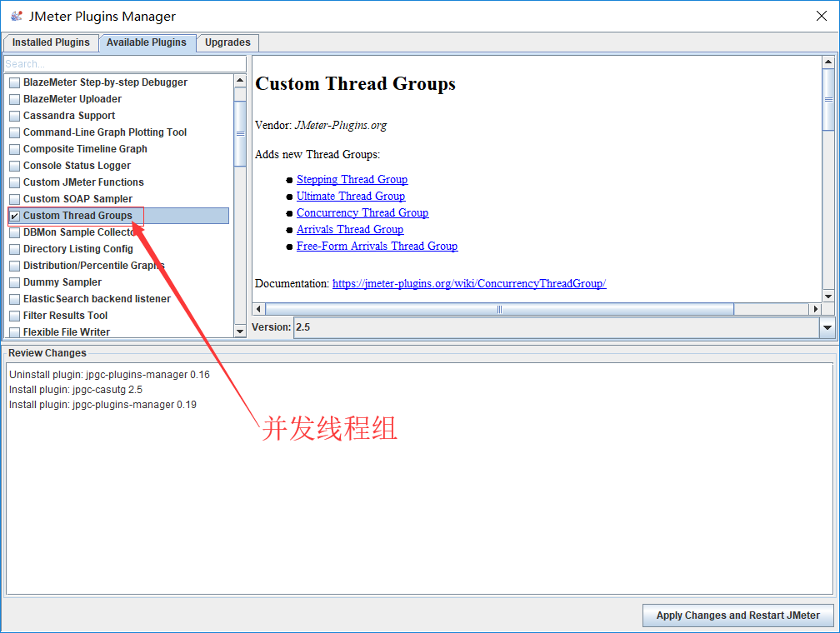Click the plugin list vertical scrollbar thumb
Image resolution: width=840 pixels, height=633 pixels.
click(240, 133)
